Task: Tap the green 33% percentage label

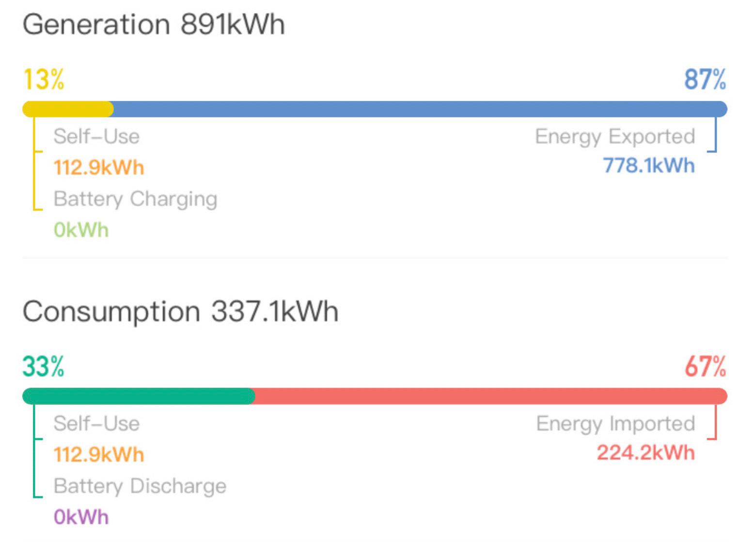Action: tap(43, 367)
